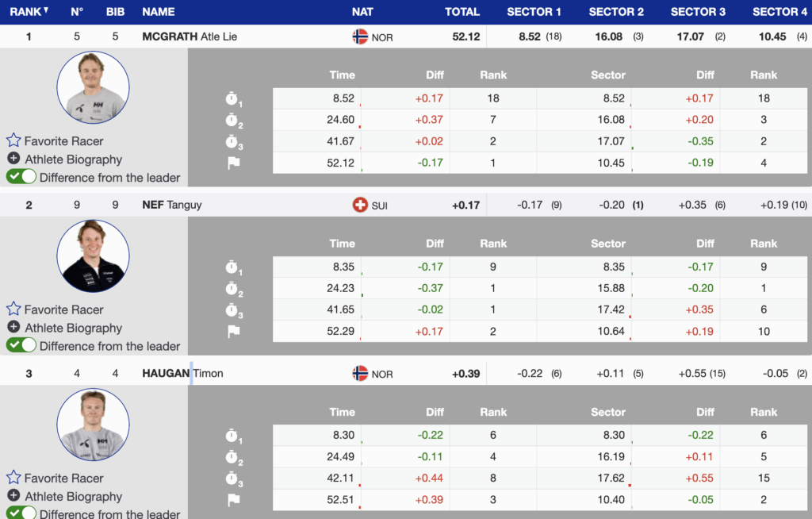
Task: Click the plus icon beside McGrath's Athlete Biography
Action: click(13, 159)
